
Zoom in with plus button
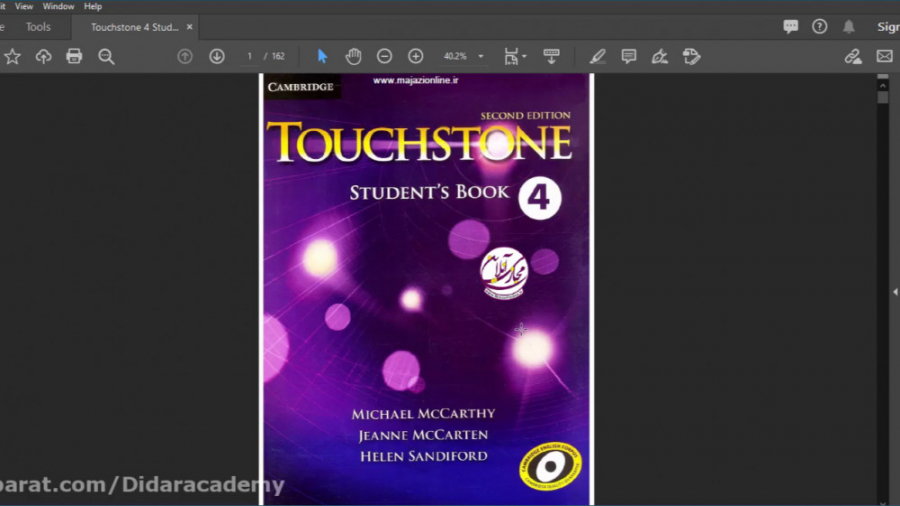coord(416,56)
